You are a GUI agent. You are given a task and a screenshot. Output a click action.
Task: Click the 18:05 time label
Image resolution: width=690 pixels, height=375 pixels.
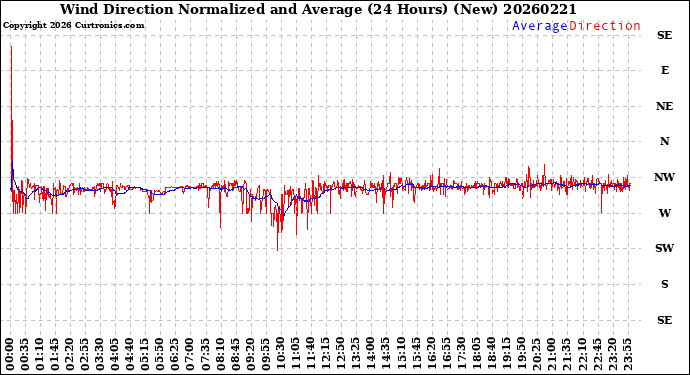tap(476, 355)
